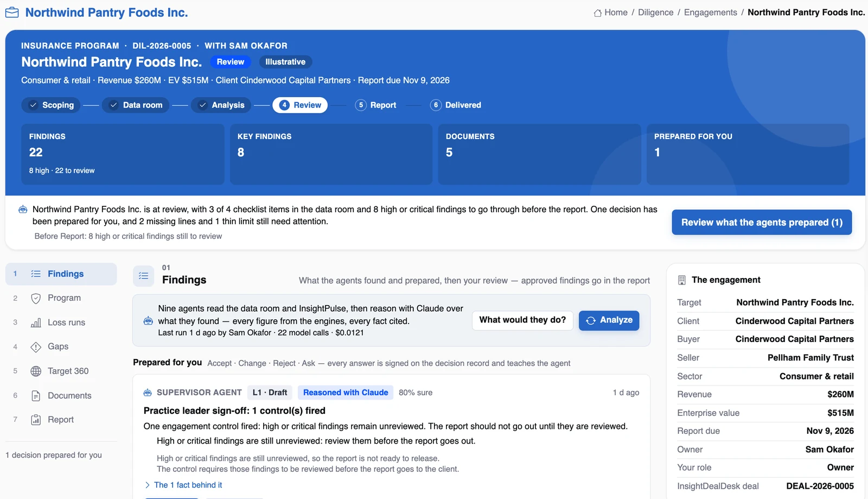The width and height of the screenshot is (868, 499).
Task: Click the agent robot icon in summary banner
Action: (23, 210)
